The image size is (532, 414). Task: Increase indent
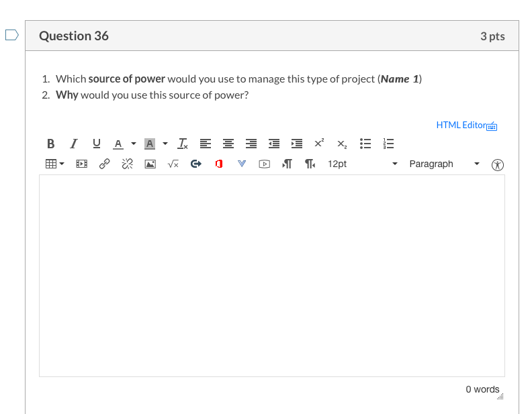(x=296, y=144)
